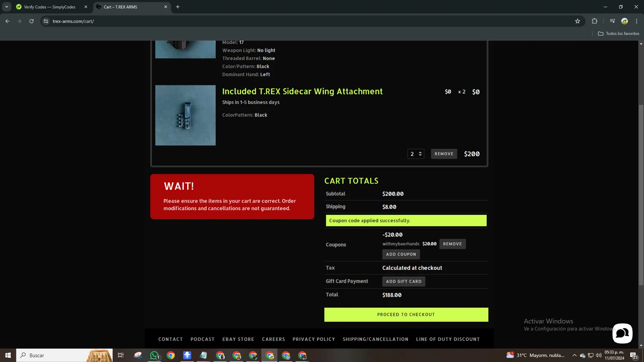Open the cloud sync tray icon
644x362 pixels.
point(583,355)
